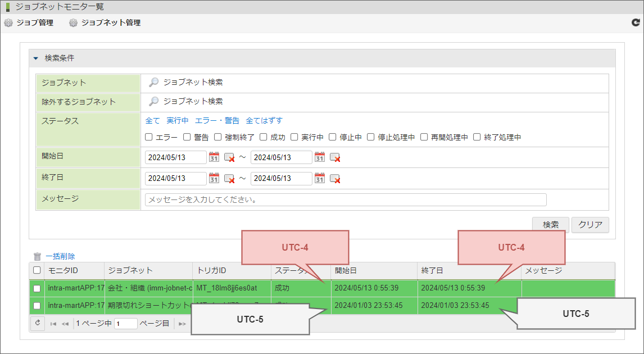Enable the エラー status checkbox
Screen dimensions: 644x354
pyautogui.click(x=149, y=137)
